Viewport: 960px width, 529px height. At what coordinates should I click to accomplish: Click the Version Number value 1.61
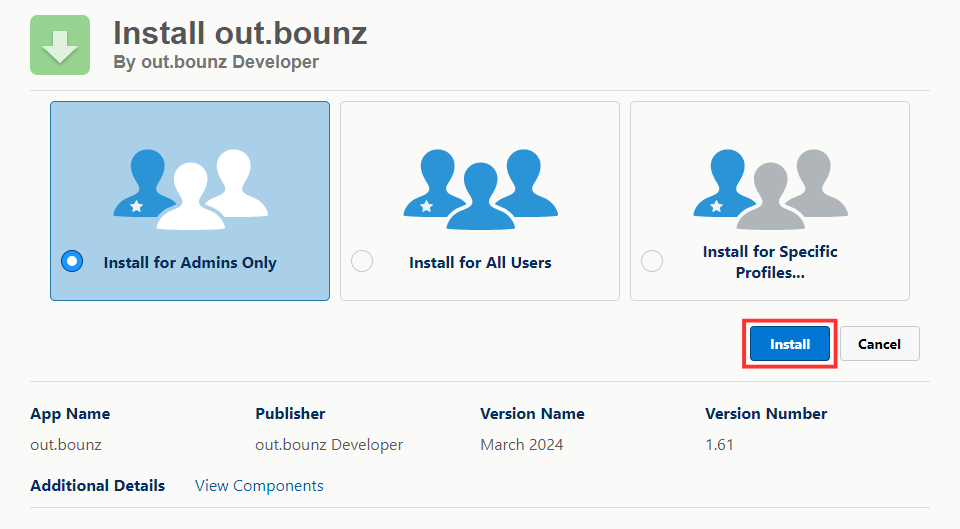coord(719,445)
